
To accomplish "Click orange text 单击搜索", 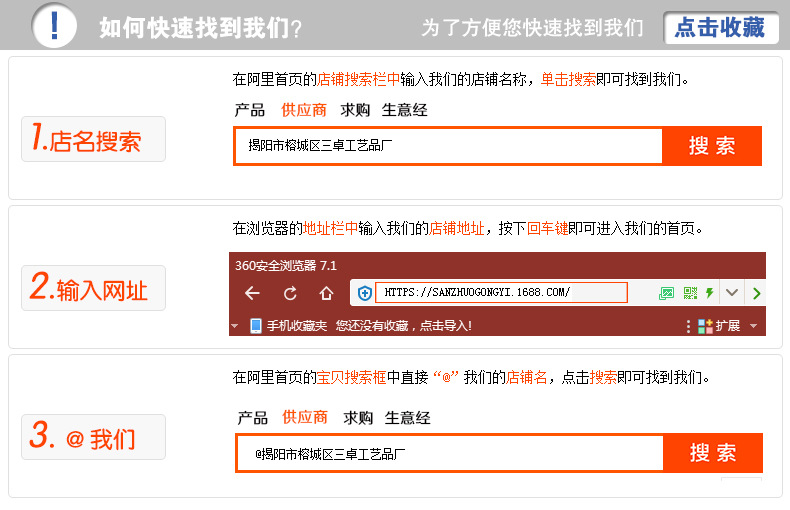I will [x=568, y=79].
